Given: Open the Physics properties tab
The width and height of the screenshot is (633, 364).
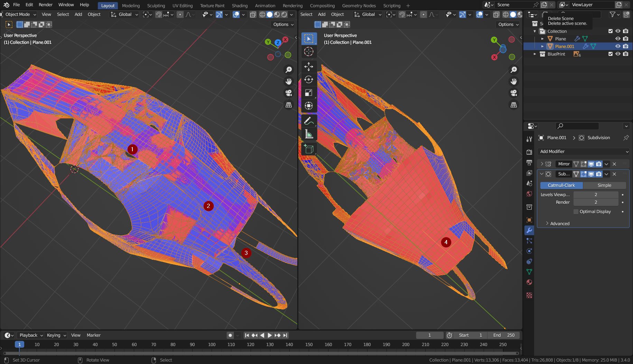Looking at the screenshot, I should [529, 251].
